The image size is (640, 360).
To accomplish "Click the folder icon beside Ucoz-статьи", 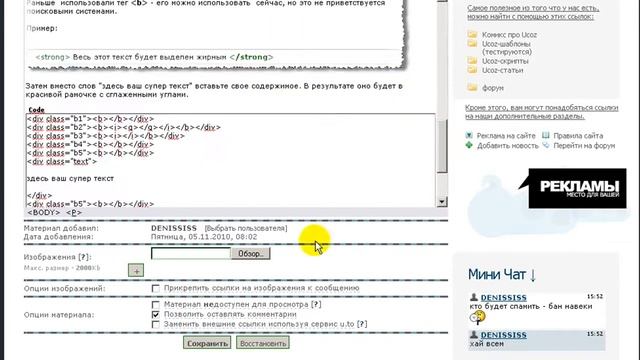I will click(x=472, y=70).
